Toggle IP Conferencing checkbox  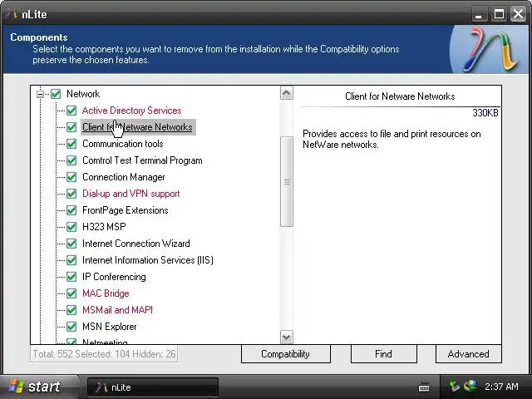point(71,277)
